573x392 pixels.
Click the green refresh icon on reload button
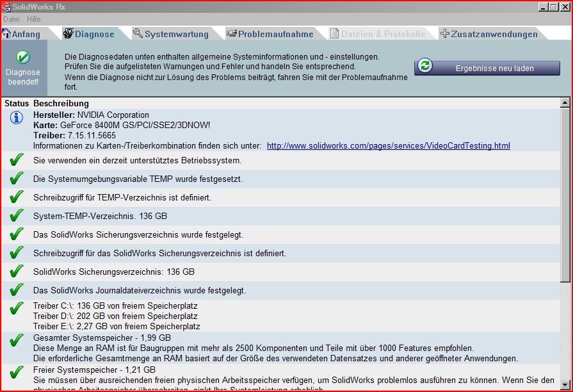coord(424,66)
